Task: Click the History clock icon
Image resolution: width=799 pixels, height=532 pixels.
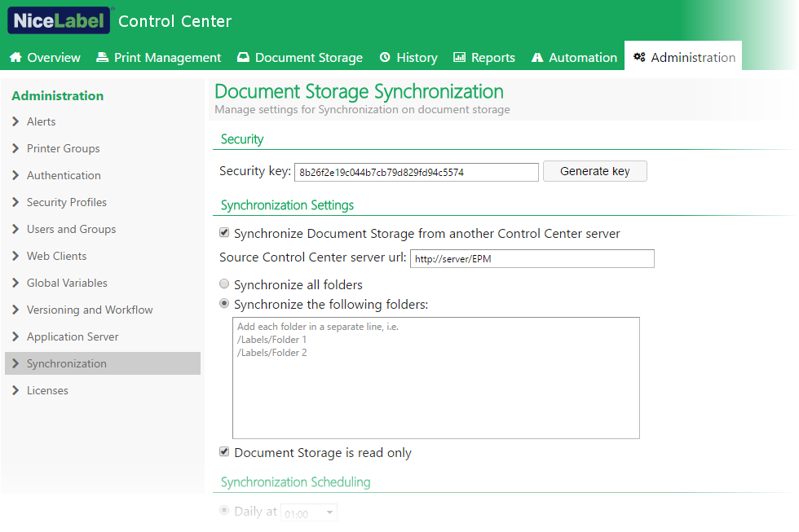Action: [x=385, y=57]
